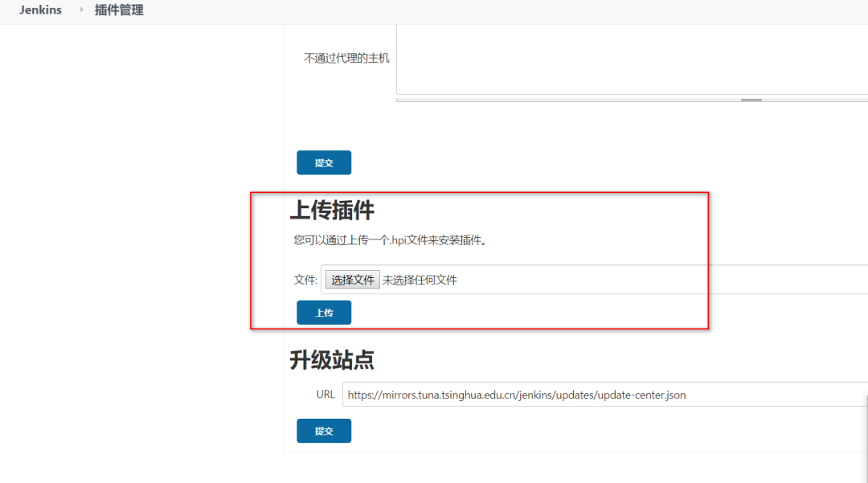Click the update site URL input field
This screenshot has width=868, height=483.
[605, 395]
